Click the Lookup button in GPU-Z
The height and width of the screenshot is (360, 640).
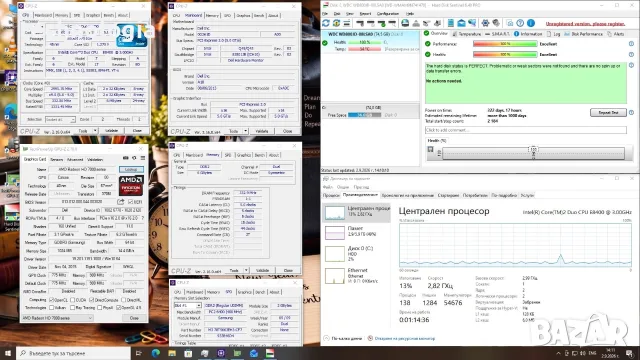click(131, 169)
